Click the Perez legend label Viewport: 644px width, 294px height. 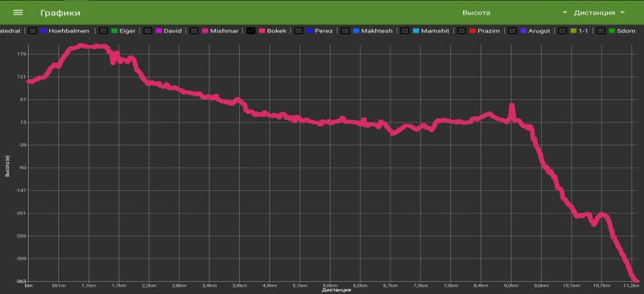(324, 31)
